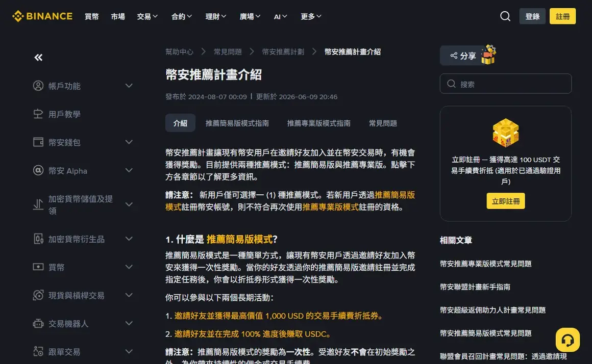Viewport: 592px width, 364px height.
Task: Click the 註冊 button in the header
Action: point(562,16)
